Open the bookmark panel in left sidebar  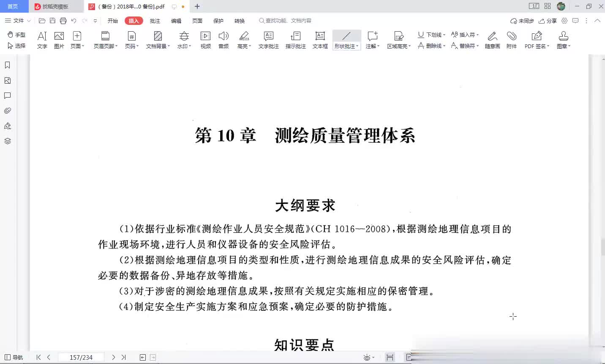pyautogui.click(x=7, y=65)
